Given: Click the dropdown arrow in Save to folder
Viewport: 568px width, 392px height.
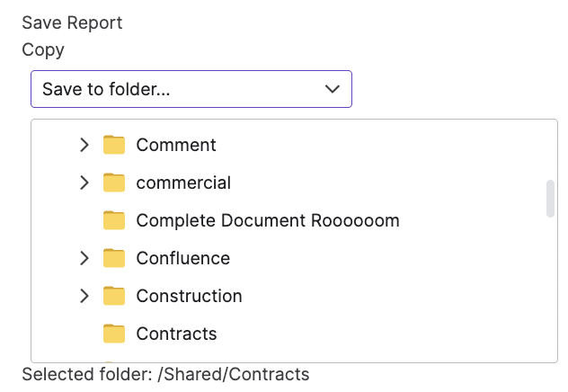Looking at the screenshot, I should click(332, 89).
